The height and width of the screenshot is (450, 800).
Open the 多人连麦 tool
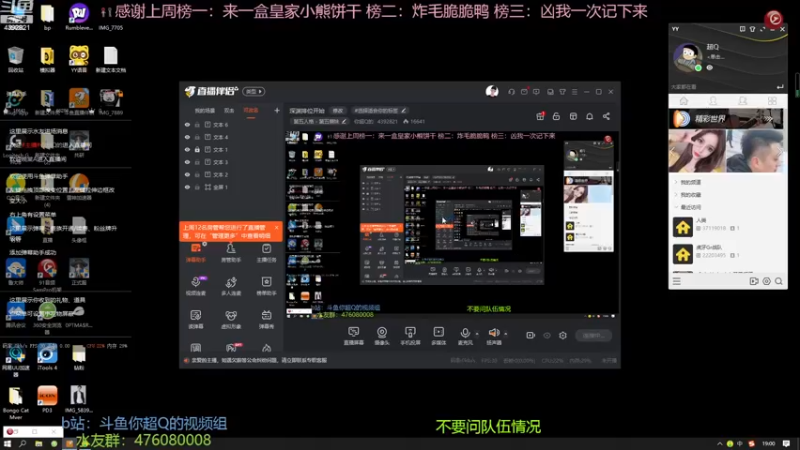[231, 286]
